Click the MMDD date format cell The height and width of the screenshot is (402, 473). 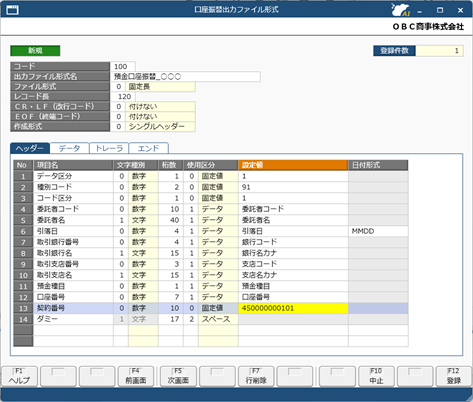pos(378,231)
